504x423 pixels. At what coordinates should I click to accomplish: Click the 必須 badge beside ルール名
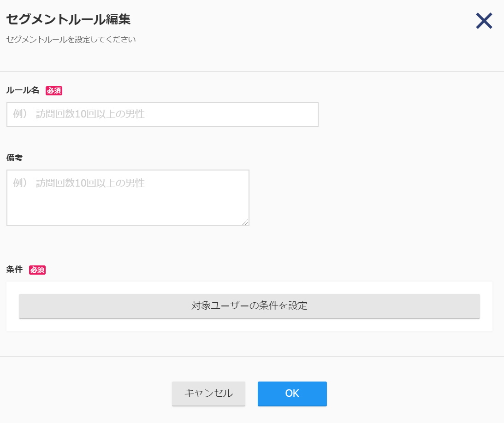pos(54,91)
